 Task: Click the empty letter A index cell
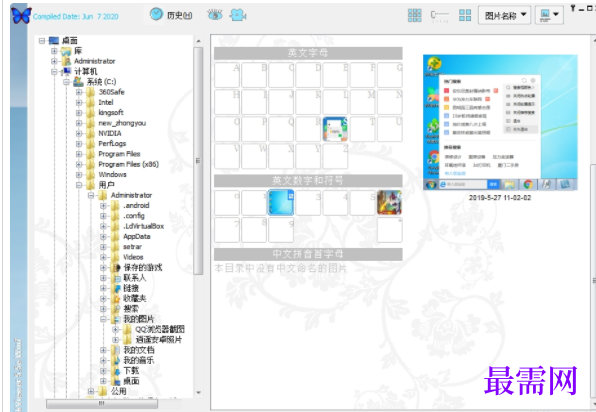click(x=227, y=75)
